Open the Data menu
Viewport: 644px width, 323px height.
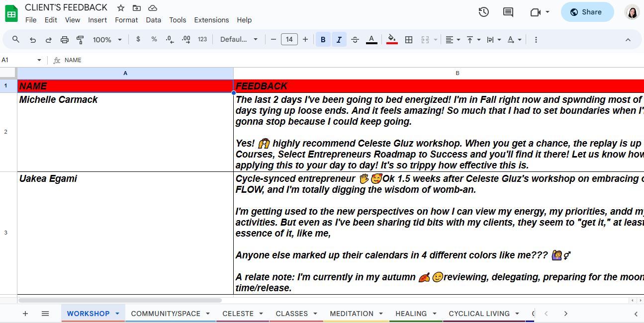point(154,20)
